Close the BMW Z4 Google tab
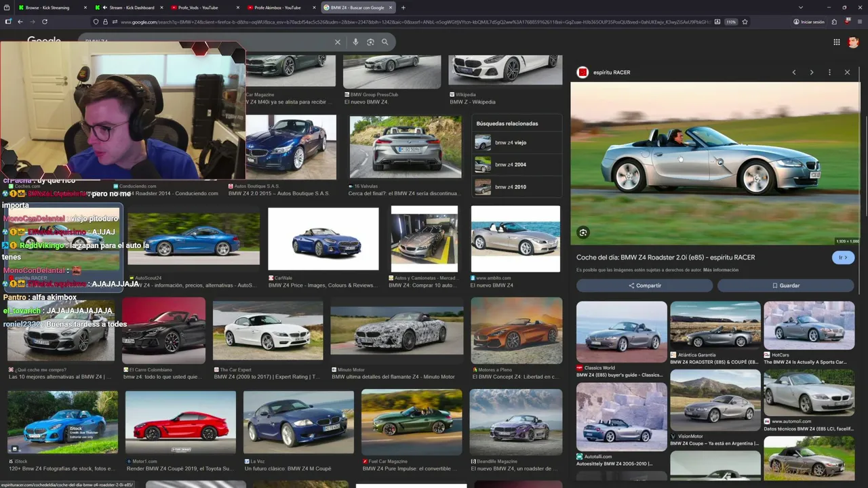 [x=391, y=7]
